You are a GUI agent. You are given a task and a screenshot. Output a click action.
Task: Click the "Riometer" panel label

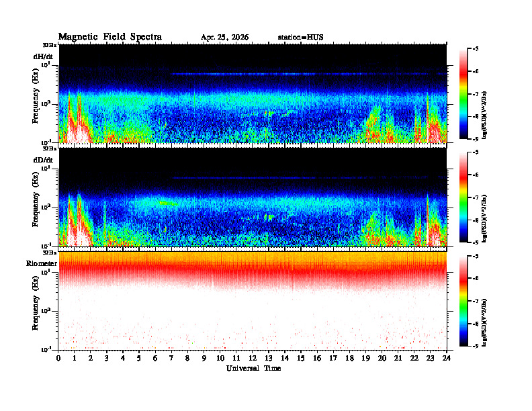point(42,263)
